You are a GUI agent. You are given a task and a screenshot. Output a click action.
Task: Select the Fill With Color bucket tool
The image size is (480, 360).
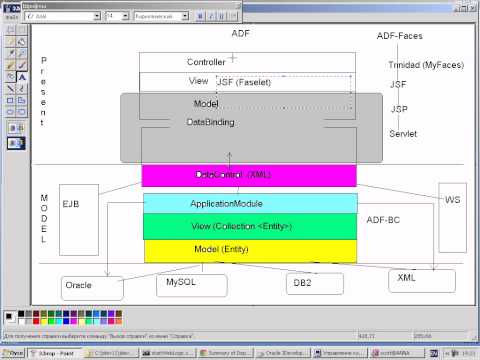tap(21, 42)
